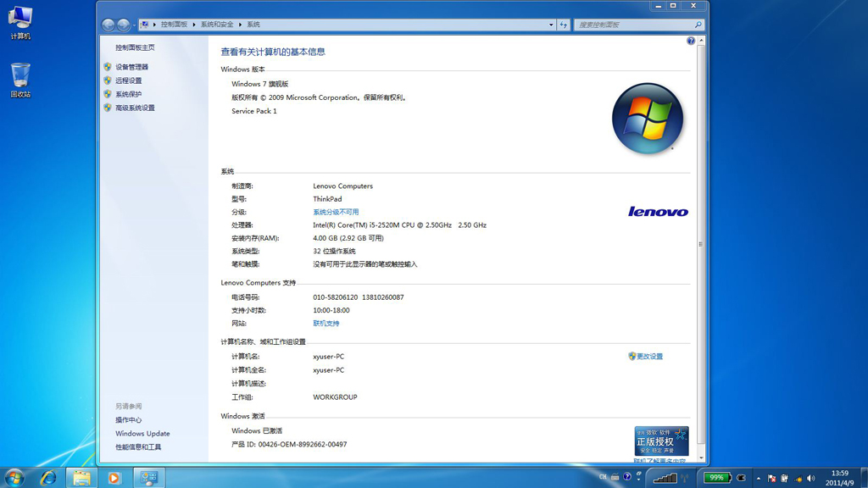Expand the breadcrumb arrow before 控制面板
Viewport: 868px width, 488px height.
(x=154, y=25)
